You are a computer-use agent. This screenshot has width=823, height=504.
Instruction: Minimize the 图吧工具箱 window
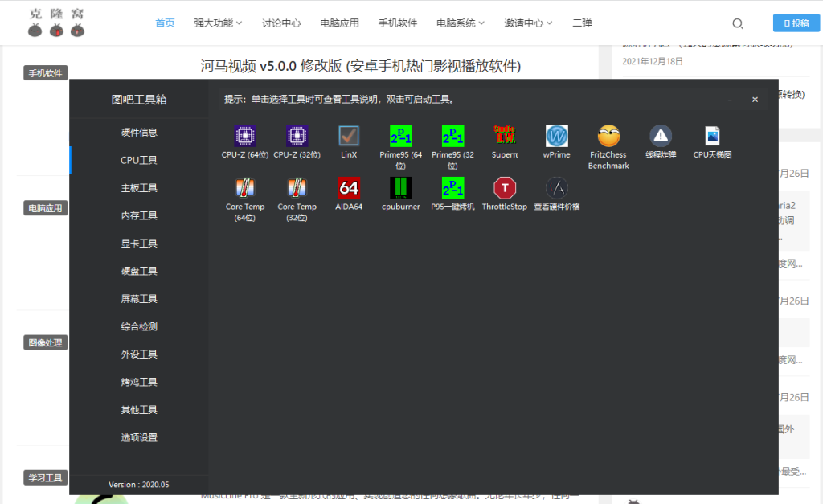click(x=730, y=100)
